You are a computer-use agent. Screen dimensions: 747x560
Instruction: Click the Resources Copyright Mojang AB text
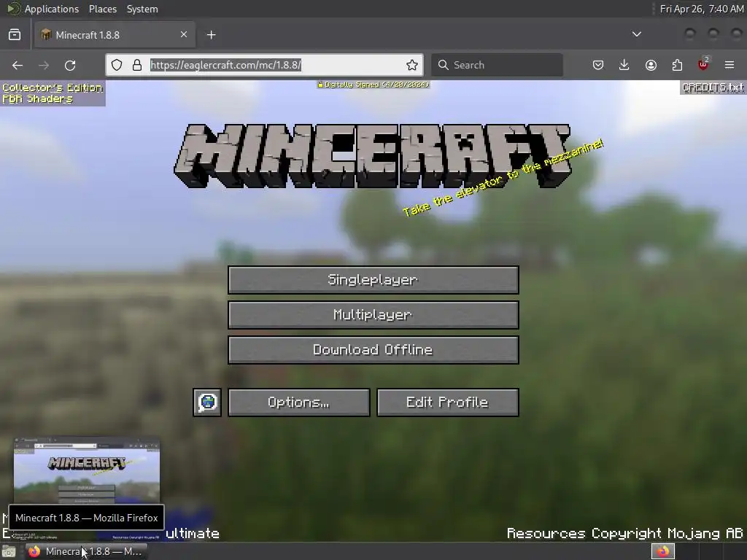pyautogui.click(x=624, y=533)
